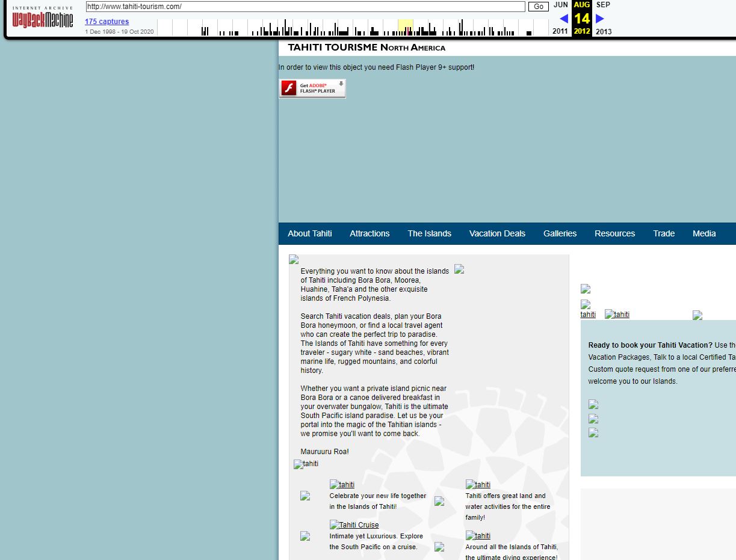Click the broken Tahiti Cruise image

coord(354,525)
